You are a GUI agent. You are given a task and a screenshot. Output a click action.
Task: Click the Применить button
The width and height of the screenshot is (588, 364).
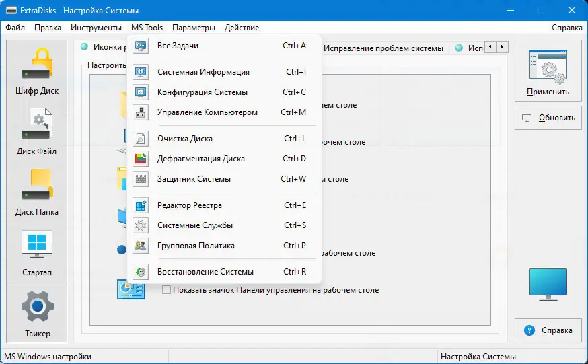[548, 71]
